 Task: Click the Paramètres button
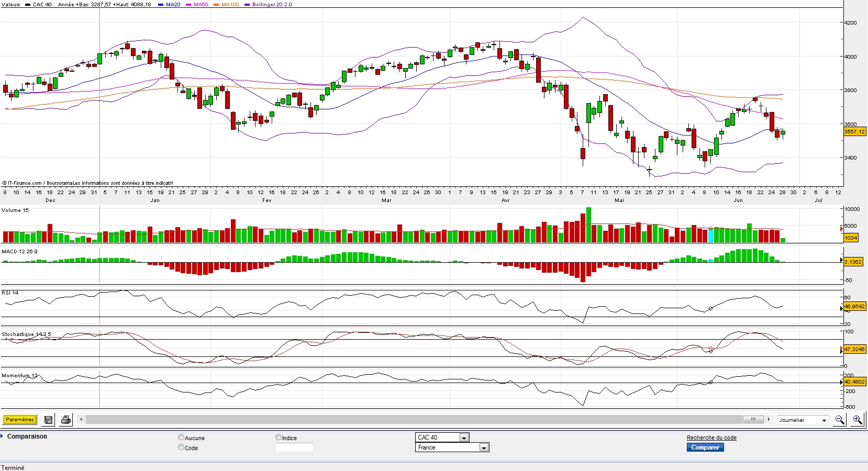(20, 420)
